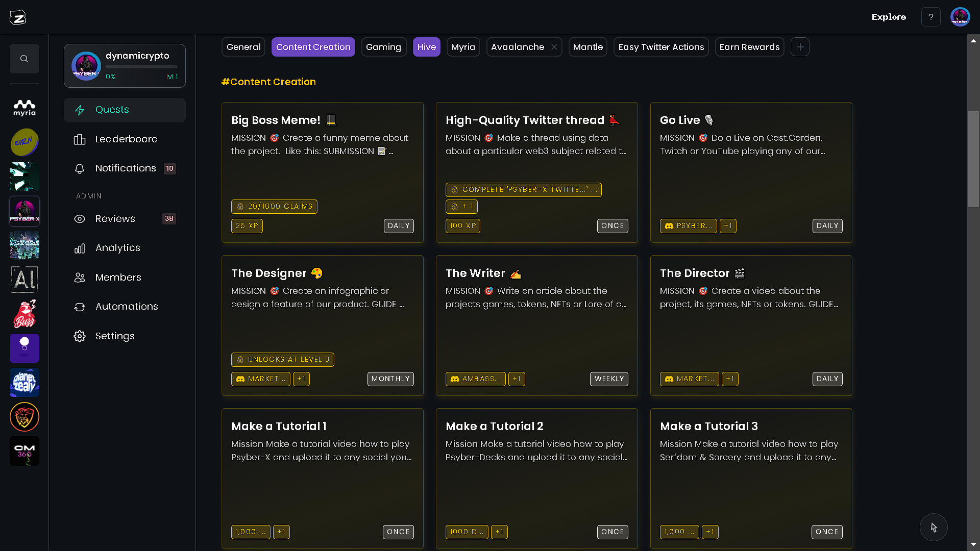The width and height of the screenshot is (980, 551).
Task: Open the CM 360 community icon
Action: pyautogui.click(x=24, y=451)
